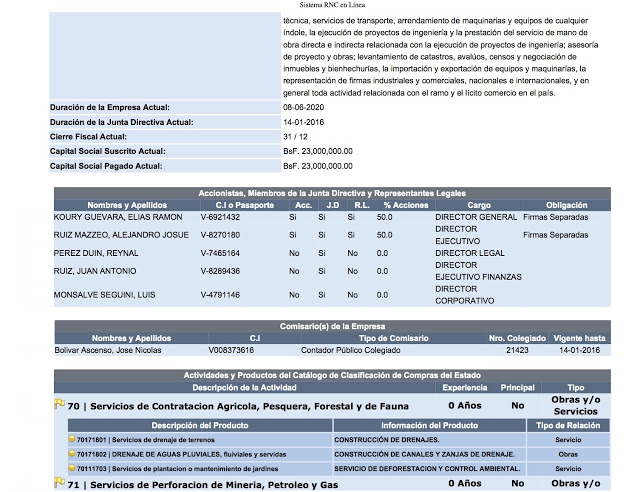The width and height of the screenshot is (640, 492).
Task: Click the C.I o Pasaporte column header
Action: (244, 205)
